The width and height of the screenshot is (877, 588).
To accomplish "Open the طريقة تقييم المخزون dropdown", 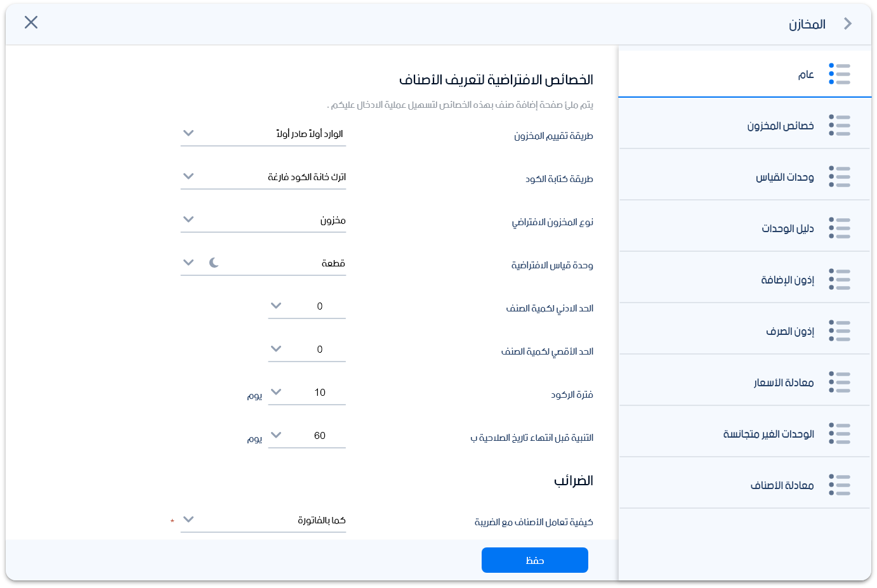I will coord(263,134).
